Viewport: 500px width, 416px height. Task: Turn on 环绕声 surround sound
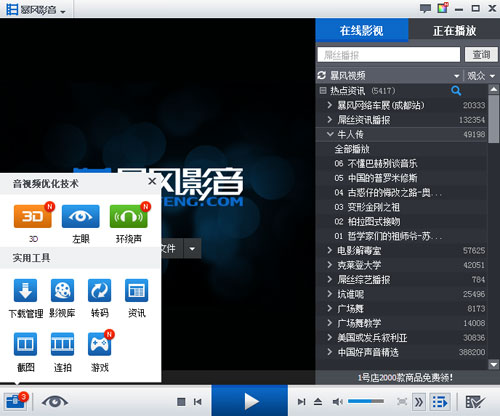coord(129,216)
